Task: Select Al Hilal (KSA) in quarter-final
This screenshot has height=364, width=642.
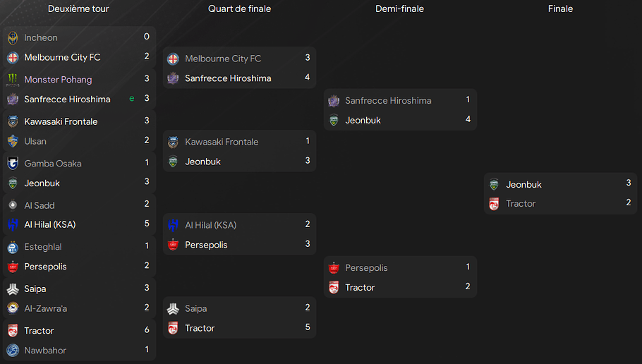Action: coord(210,225)
